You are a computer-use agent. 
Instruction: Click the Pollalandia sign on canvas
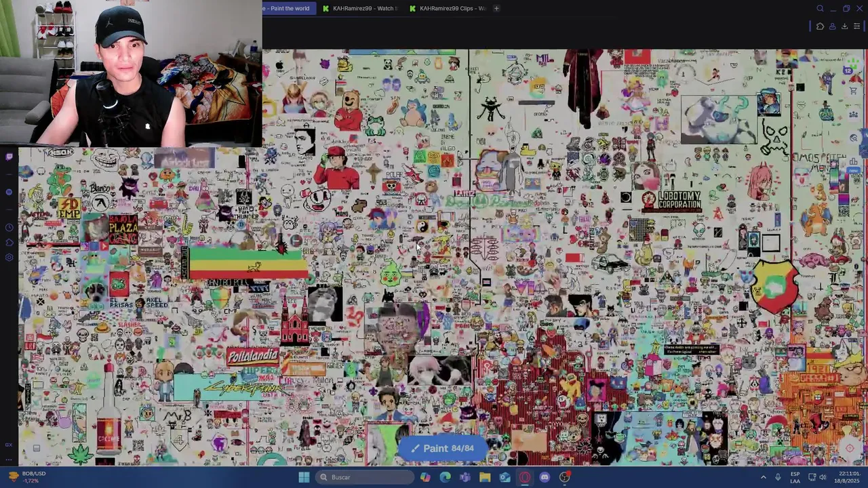(x=252, y=356)
